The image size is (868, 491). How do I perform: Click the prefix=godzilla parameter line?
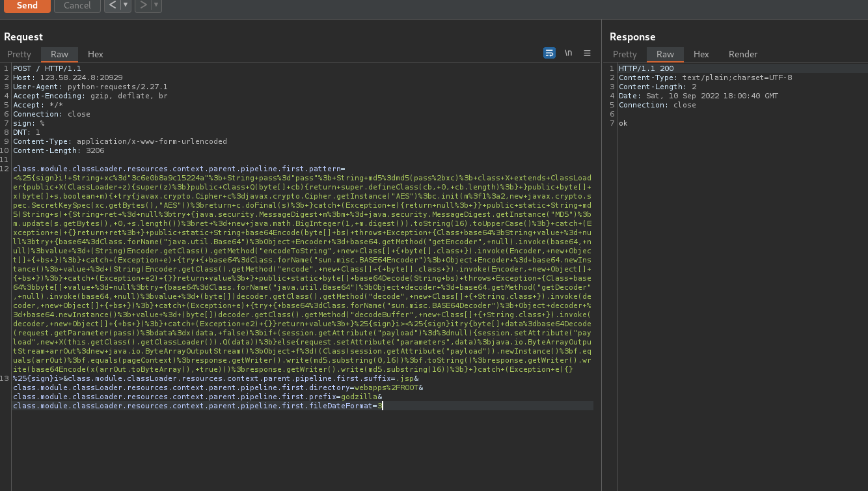point(197,397)
